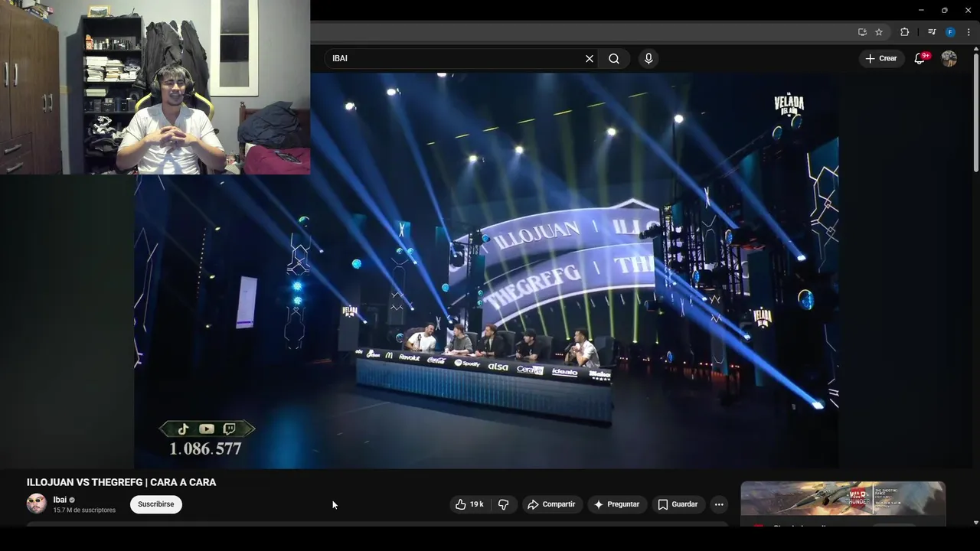980x551 pixels.
Task: Open Chrome profile F avatar
Action: (x=950, y=32)
